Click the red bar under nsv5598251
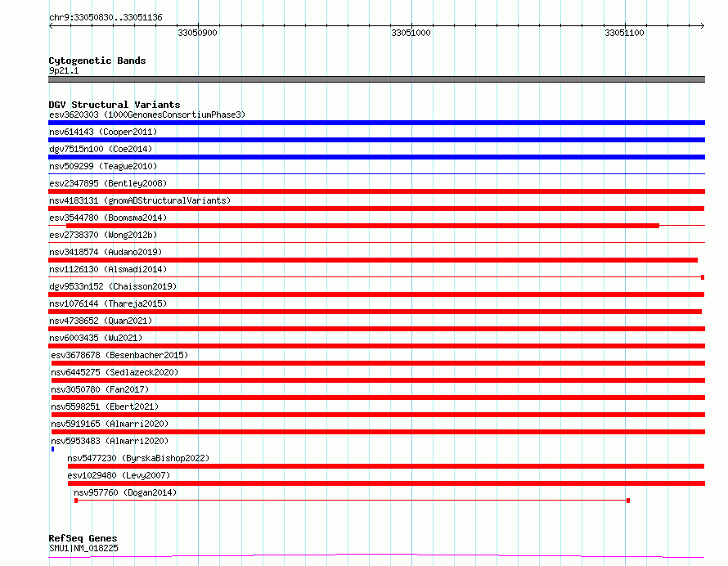 pos(378,415)
